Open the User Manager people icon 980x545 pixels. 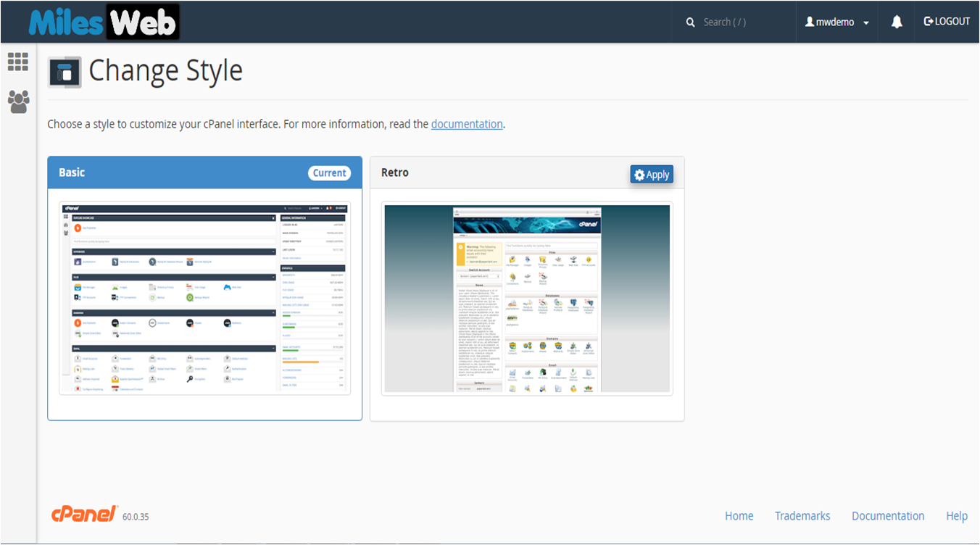[x=18, y=102]
